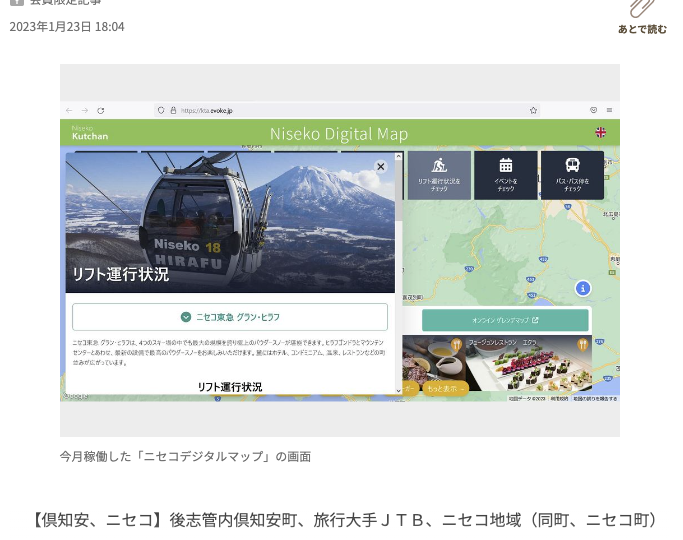Click the もっと表示 button
This screenshot has height=540, width=683.
point(446,388)
